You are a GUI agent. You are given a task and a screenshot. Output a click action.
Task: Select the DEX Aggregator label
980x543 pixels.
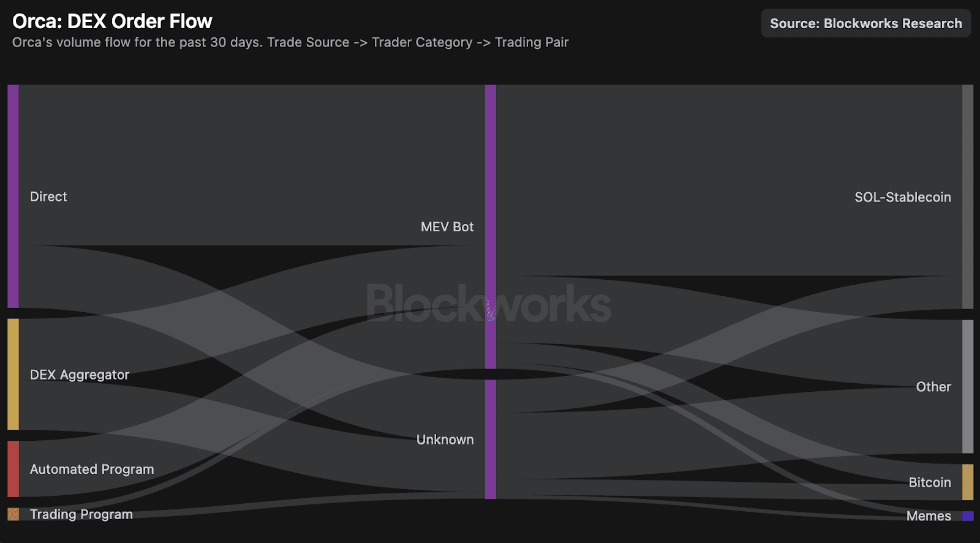pos(80,375)
